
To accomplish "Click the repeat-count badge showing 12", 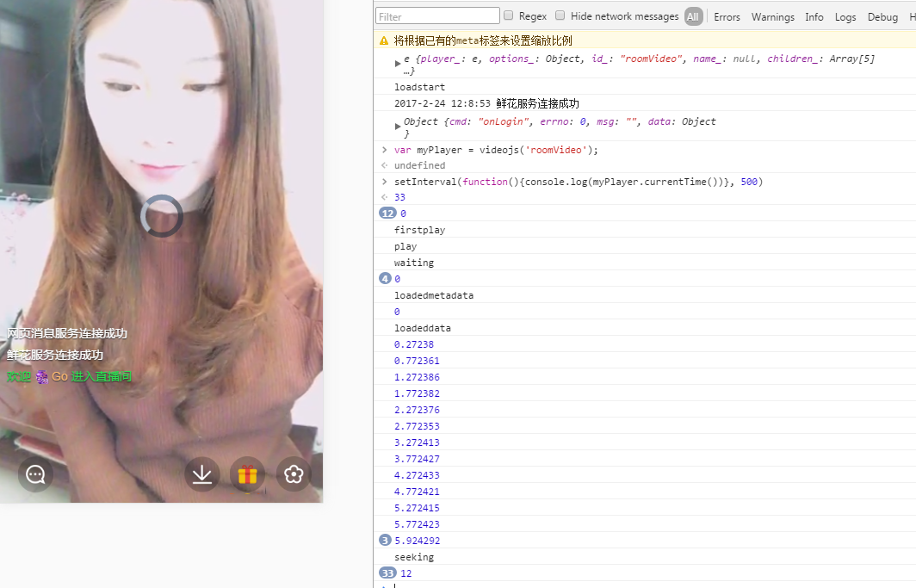I will 387,214.
